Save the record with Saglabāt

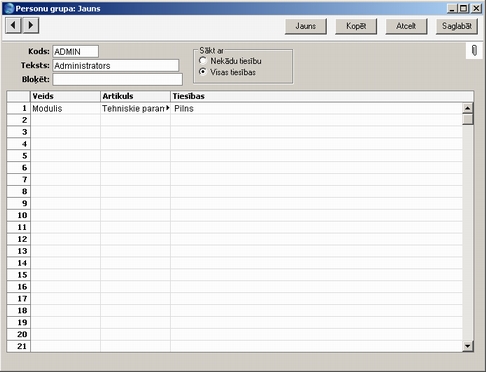point(457,26)
